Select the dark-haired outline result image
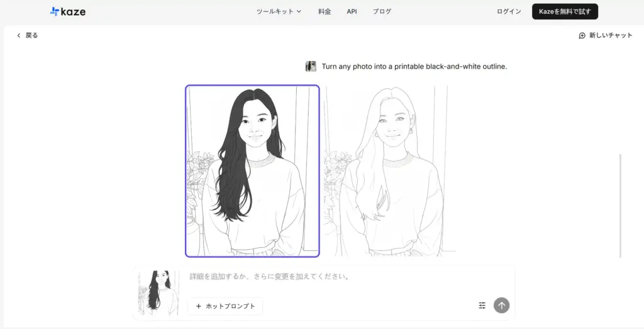 (252, 171)
